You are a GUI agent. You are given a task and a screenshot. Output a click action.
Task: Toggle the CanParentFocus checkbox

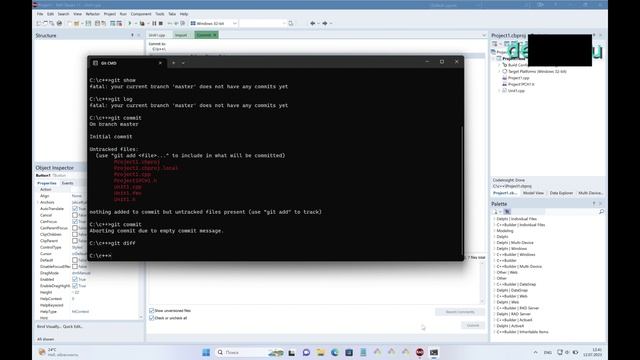coord(75,228)
